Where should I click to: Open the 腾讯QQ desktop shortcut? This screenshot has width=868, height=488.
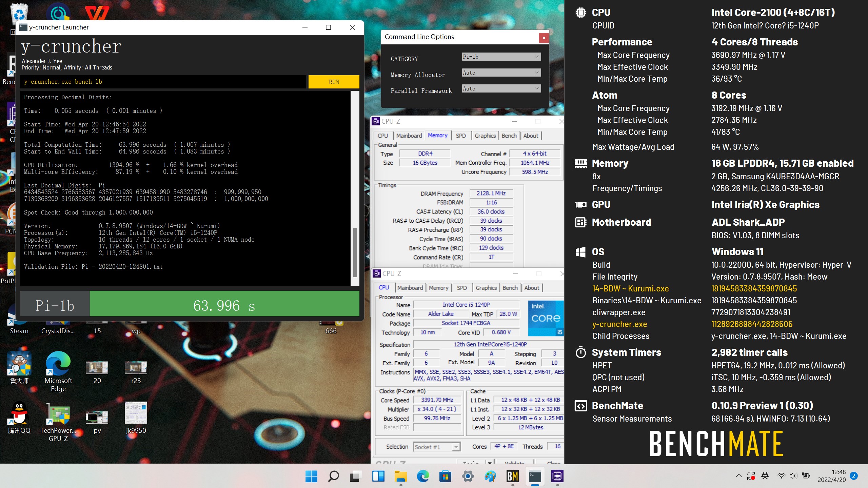tap(19, 418)
